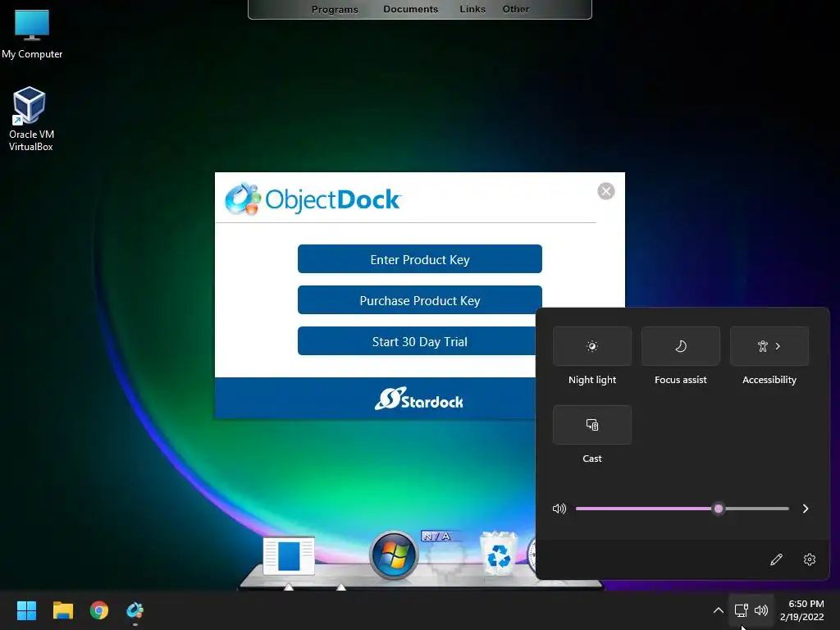Viewport: 840px width, 630px height.
Task: Click the volume icon in system tray
Action: 760,610
